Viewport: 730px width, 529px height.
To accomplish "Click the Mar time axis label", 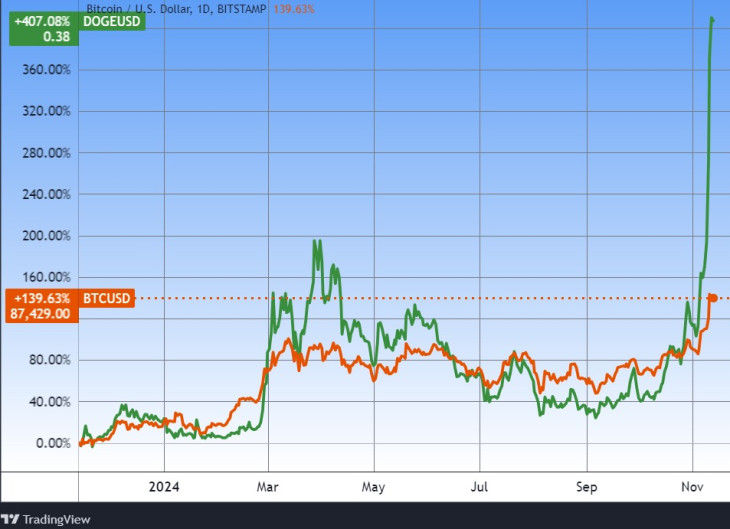I will (268, 487).
